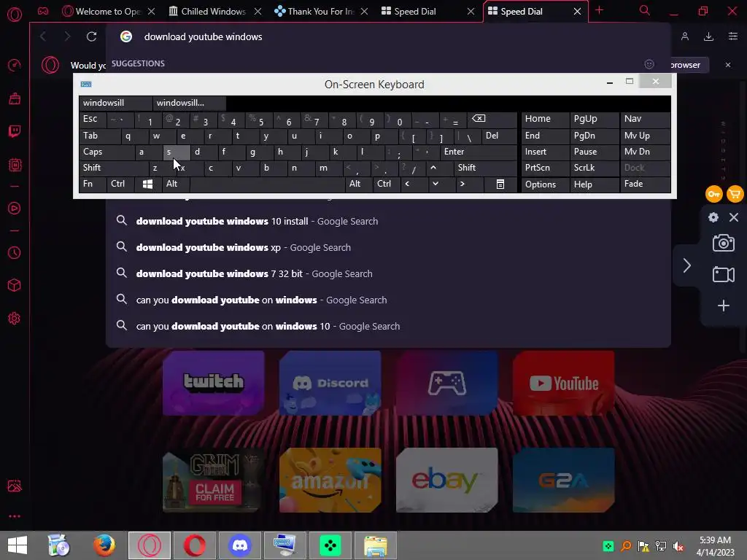This screenshot has width=747, height=560.
Task: Click the address bar search text
Action: point(203,36)
